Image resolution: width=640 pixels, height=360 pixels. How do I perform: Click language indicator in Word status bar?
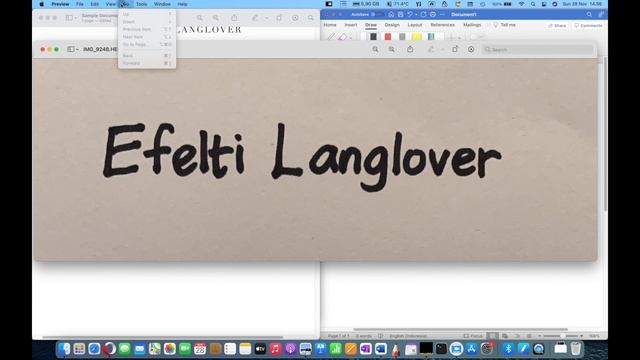coord(408,336)
